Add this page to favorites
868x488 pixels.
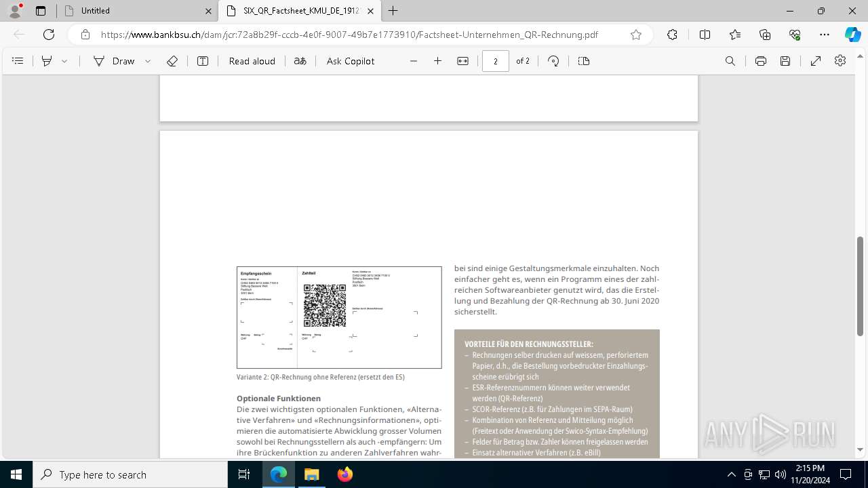636,35
